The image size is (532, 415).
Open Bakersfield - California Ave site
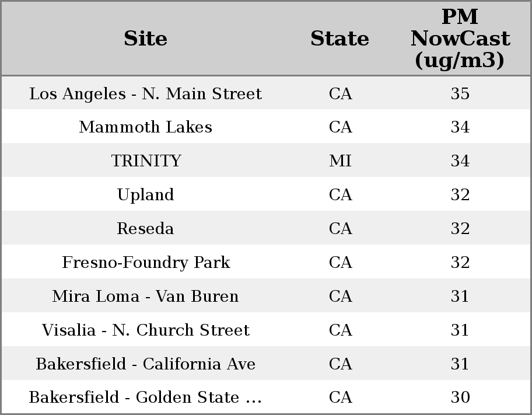146,364
